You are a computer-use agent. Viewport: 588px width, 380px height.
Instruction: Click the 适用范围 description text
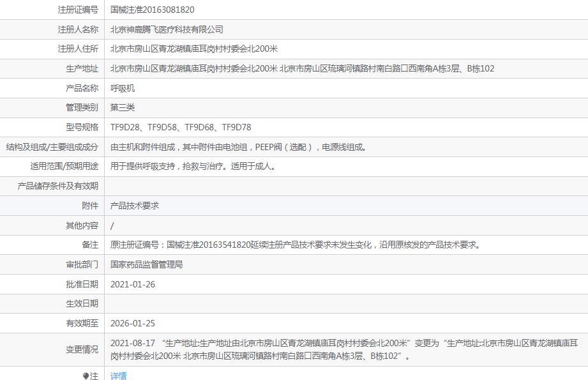[x=193, y=167]
